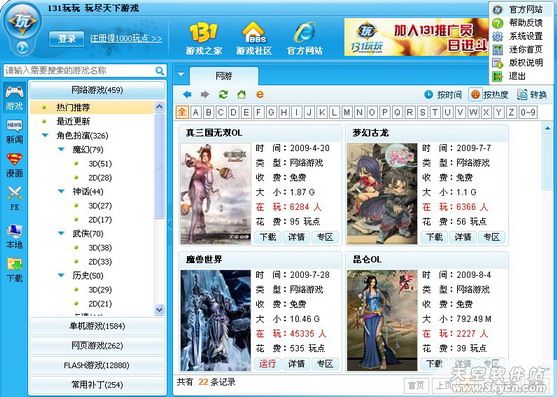Select the 游戏 gamepad sidebar icon
Image resolution: width=557 pixels, height=397 pixels.
pyautogui.click(x=15, y=98)
